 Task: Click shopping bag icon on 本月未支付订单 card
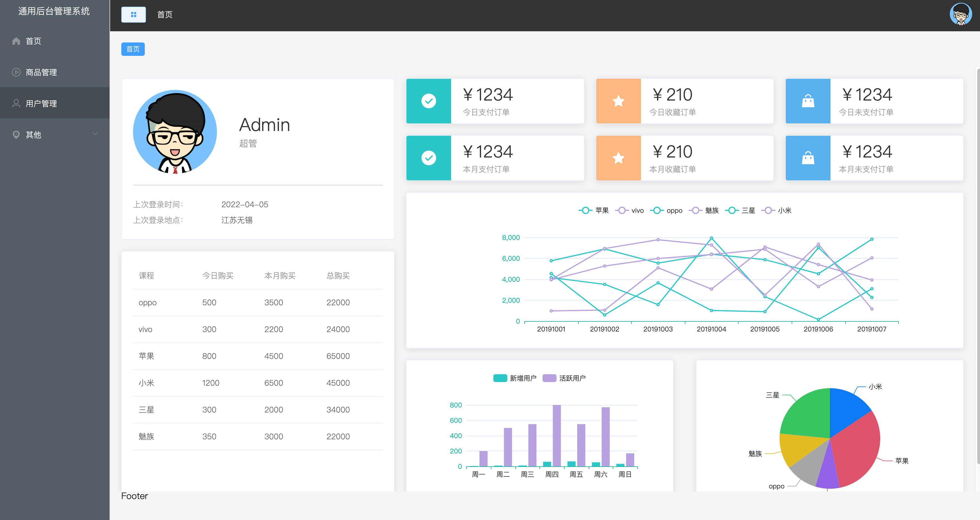pyautogui.click(x=808, y=158)
